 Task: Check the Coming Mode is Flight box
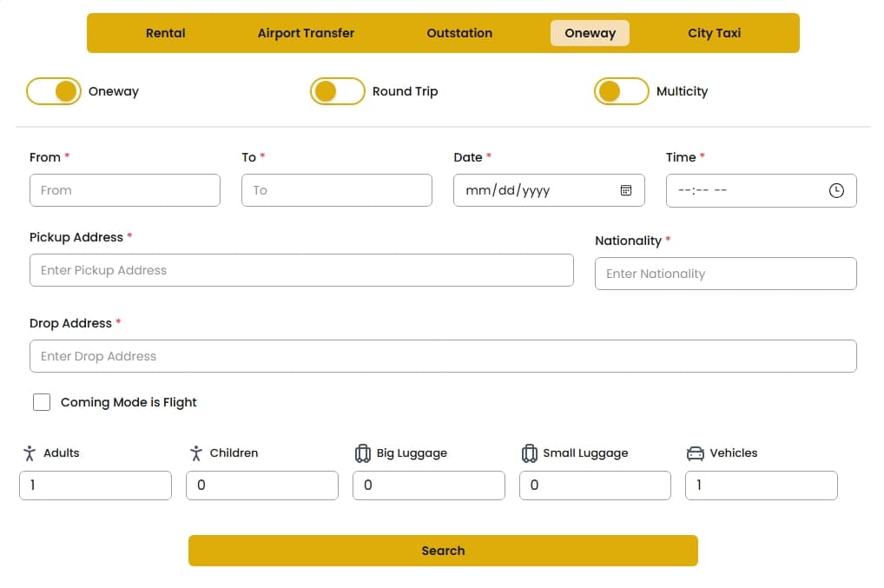coord(42,402)
